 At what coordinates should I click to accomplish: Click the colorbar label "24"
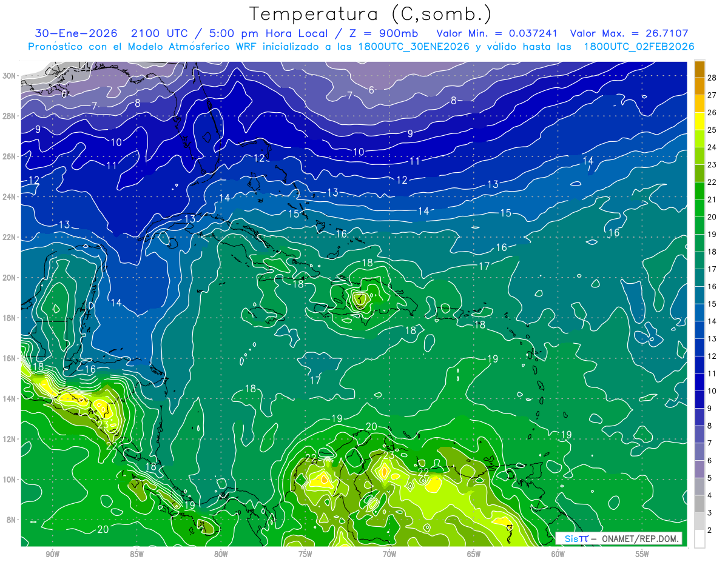coord(712,147)
